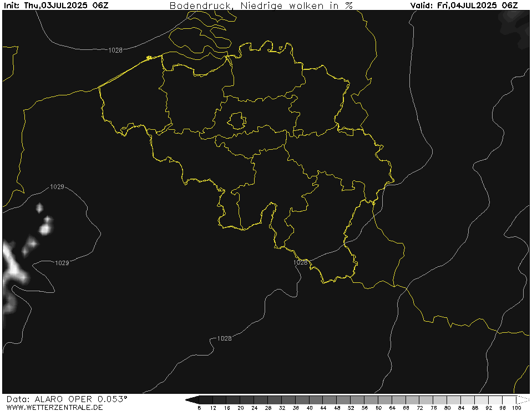This screenshot has width=532, height=411.
Task: Select the legend swatch between 96 and 100
Action: tap(509, 400)
